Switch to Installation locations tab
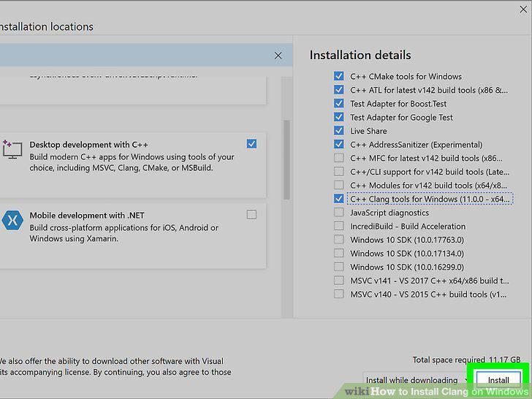This screenshot has height=399, width=532. coord(47,27)
